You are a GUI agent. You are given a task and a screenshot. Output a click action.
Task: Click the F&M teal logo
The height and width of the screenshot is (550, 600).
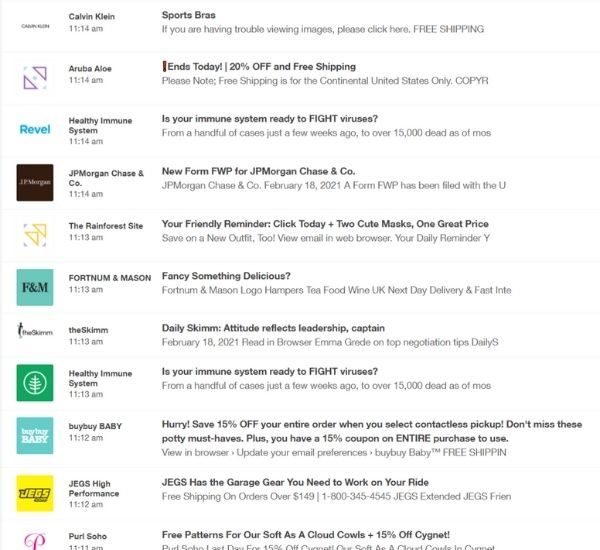[35, 287]
